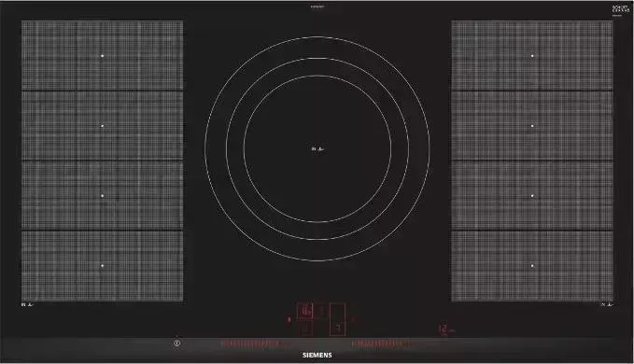
Task: Select the top-left zone box in display
Action: [x=305, y=311]
